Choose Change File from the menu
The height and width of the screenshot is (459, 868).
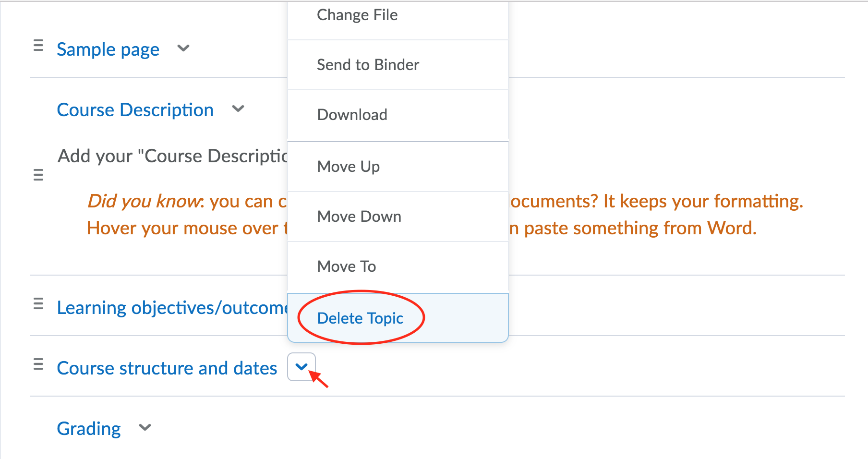tap(357, 15)
